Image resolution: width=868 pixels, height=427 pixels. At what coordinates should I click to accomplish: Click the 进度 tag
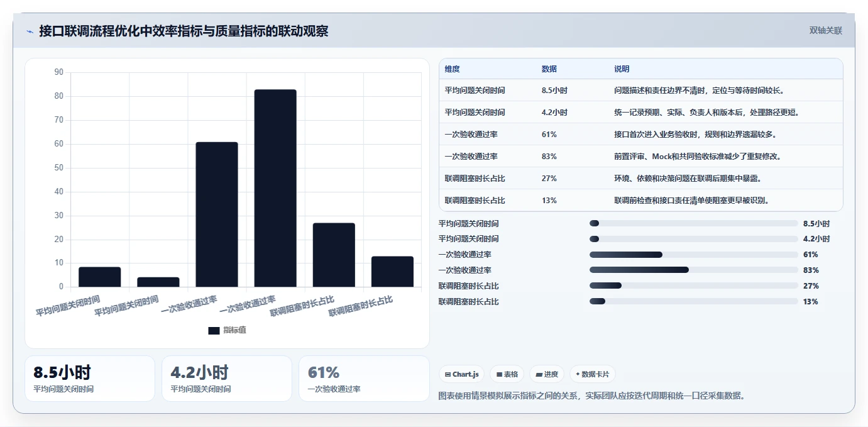547,374
